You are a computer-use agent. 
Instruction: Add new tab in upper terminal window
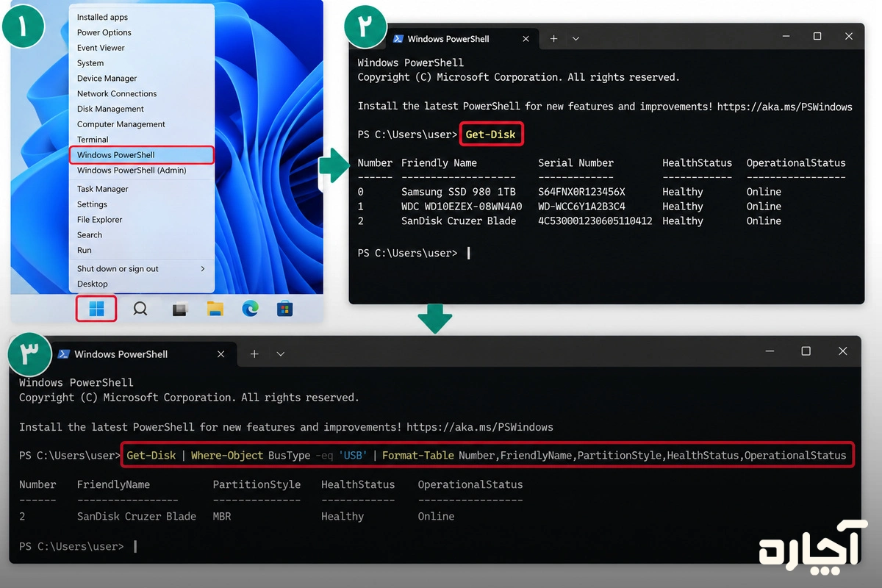(554, 38)
